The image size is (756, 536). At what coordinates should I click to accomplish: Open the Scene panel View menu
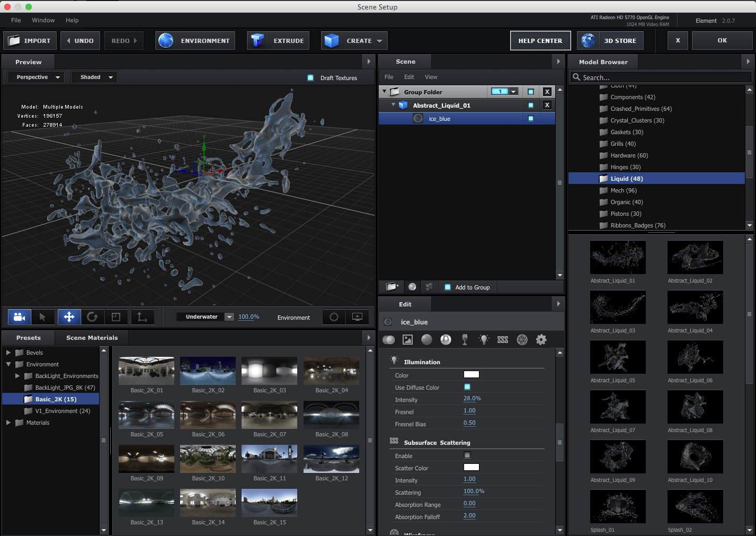[431, 77]
